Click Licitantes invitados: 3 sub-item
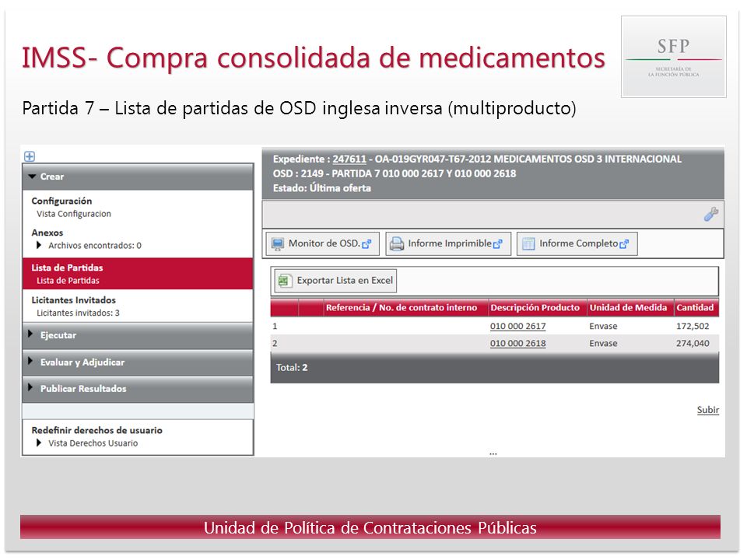Image resolution: width=747 pixels, height=560 pixels. 78,313
